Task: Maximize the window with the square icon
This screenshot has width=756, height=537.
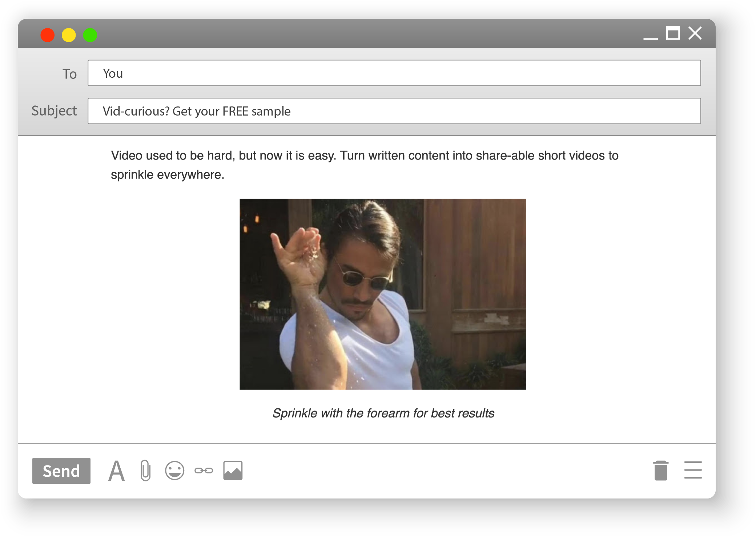Action: (673, 33)
